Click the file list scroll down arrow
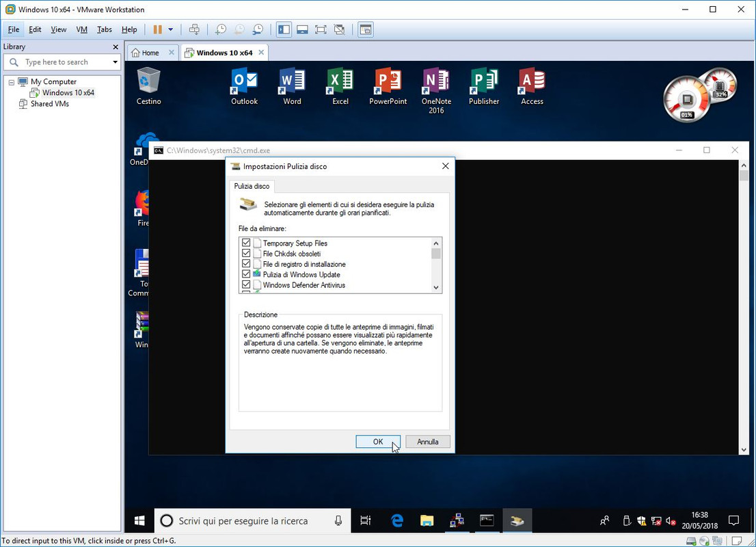756x547 pixels. (436, 287)
